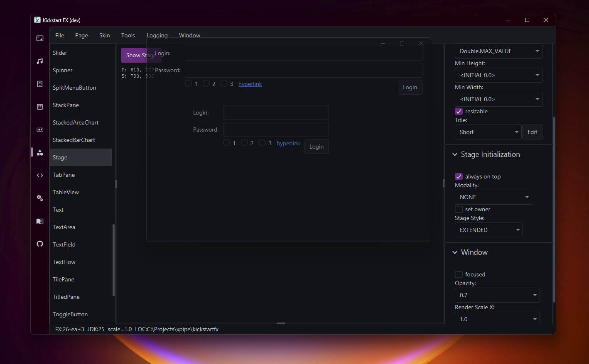Select TableView in the control list
The image size is (589, 364).
(x=66, y=193)
